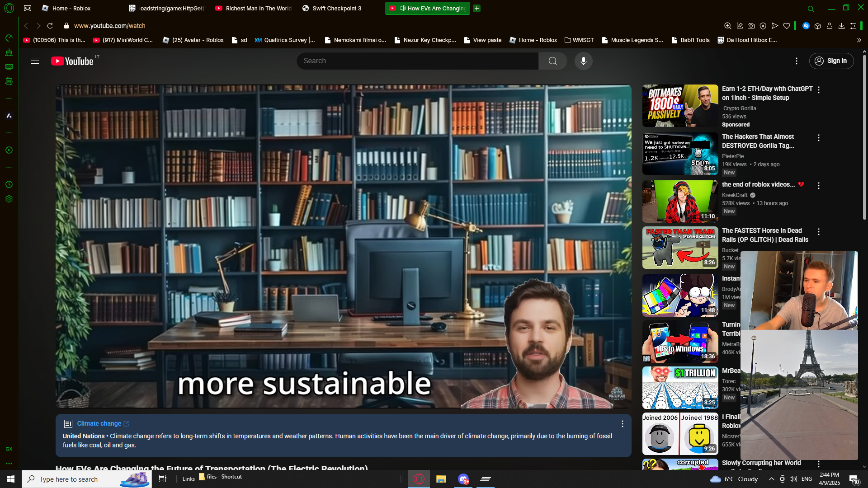Open options for end of roblox videos
Screen dimensions: 868x488
[x=818, y=186]
